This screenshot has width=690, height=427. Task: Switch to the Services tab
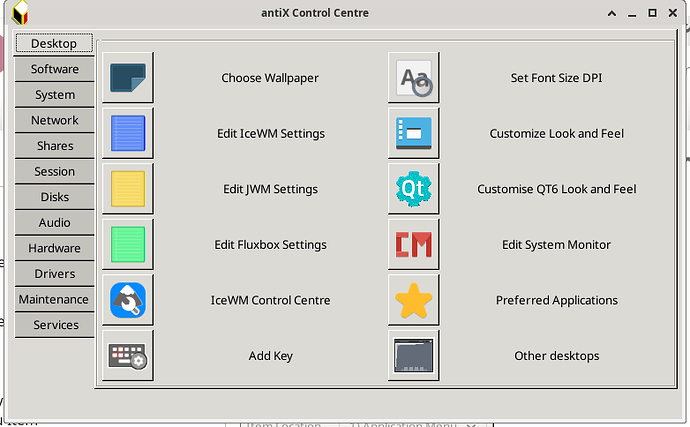(x=54, y=325)
